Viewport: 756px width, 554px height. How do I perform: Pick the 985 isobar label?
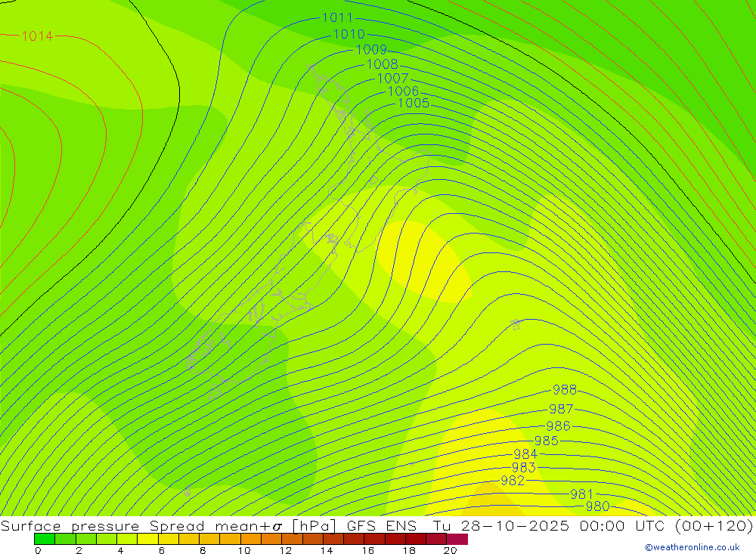[547, 441]
